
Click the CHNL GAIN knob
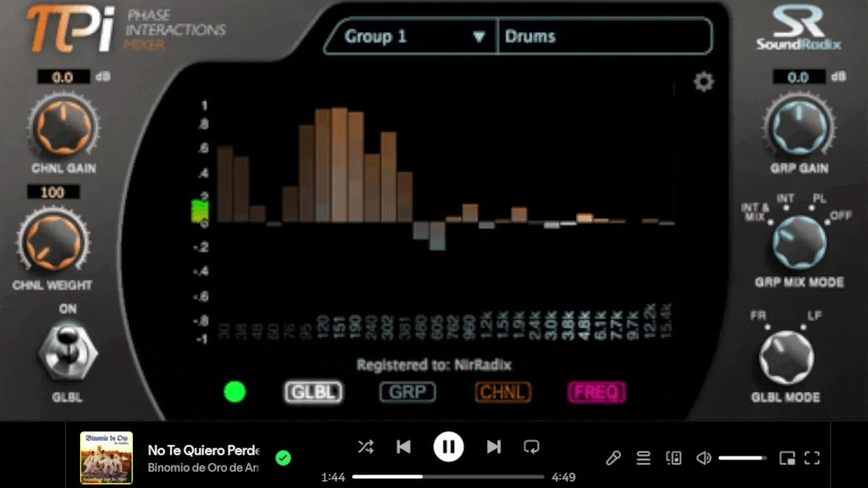click(63, 126)
